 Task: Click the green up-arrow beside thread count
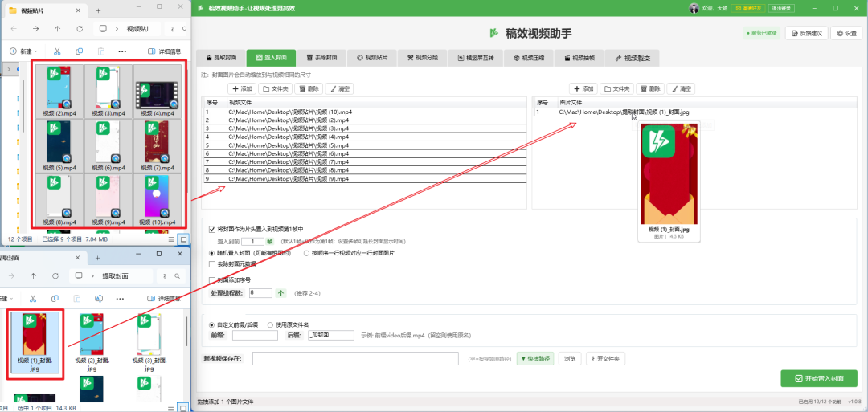point(280,293)
